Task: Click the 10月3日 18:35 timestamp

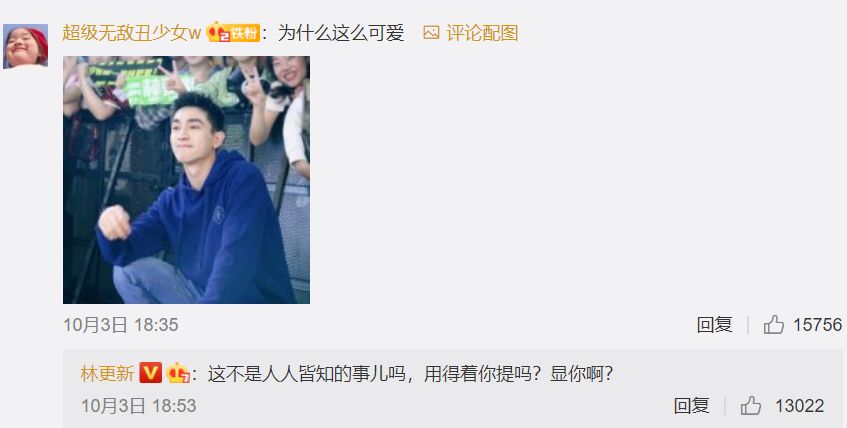Action: pyautogui.click(x=120, y=325)
